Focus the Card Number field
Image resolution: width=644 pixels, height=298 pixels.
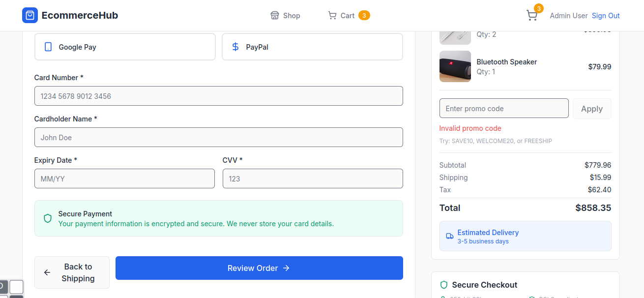coord(218,96)
